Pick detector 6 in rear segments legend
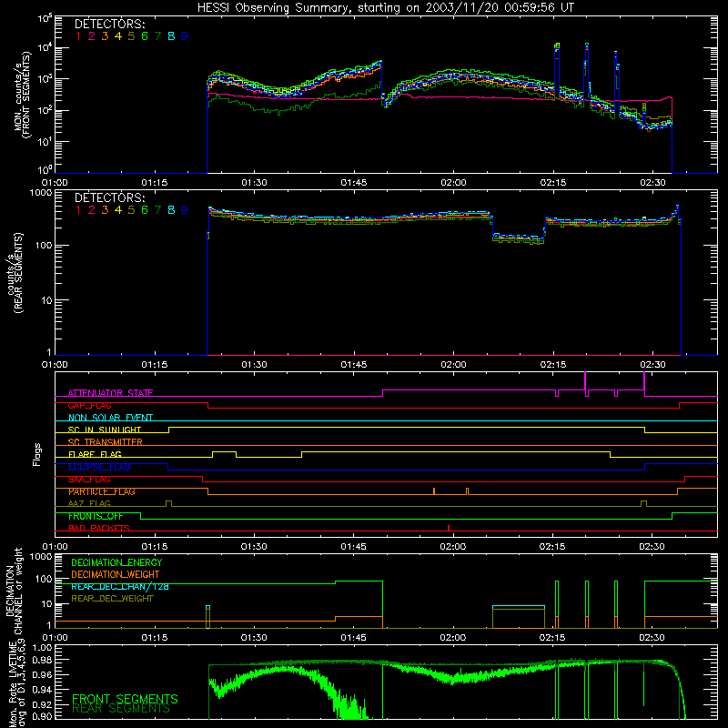 (145, 210)
